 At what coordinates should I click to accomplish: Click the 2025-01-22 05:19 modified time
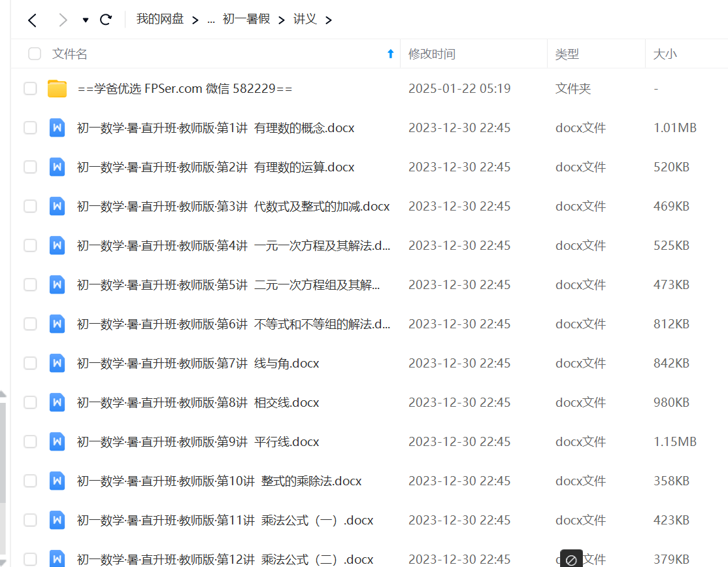459,88
